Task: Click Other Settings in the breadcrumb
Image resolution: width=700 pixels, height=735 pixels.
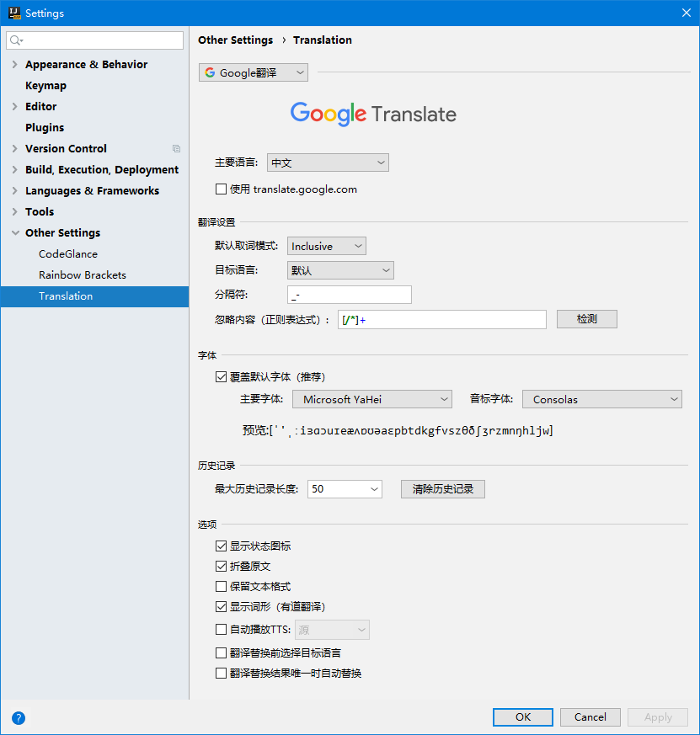Action: (x=235, y=40)
